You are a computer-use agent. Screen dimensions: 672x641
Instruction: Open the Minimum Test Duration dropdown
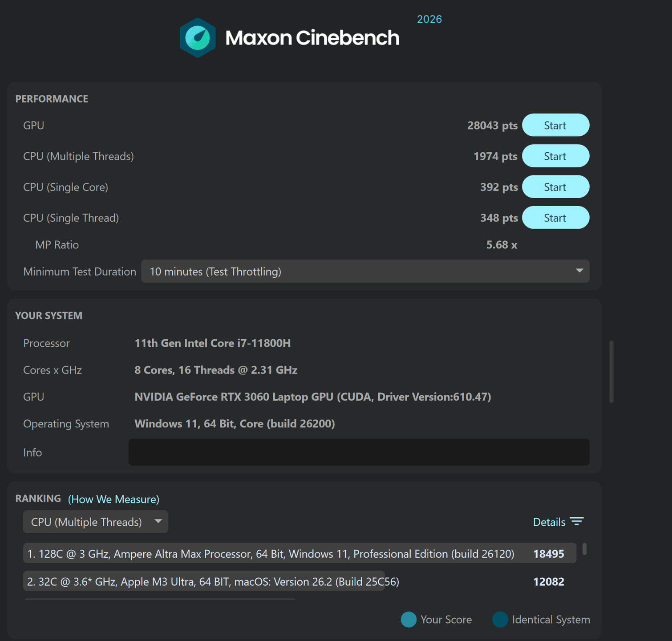tap(365, 271)
